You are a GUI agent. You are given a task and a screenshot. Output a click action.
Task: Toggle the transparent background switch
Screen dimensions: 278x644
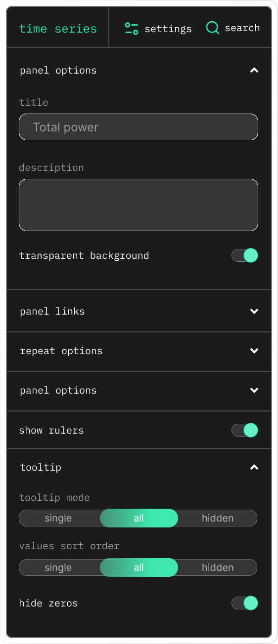coord(245,255)
